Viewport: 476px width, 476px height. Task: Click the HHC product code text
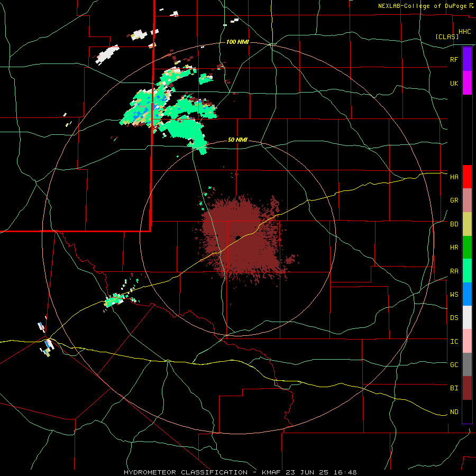pyautogui.click(x=464, y=32)
